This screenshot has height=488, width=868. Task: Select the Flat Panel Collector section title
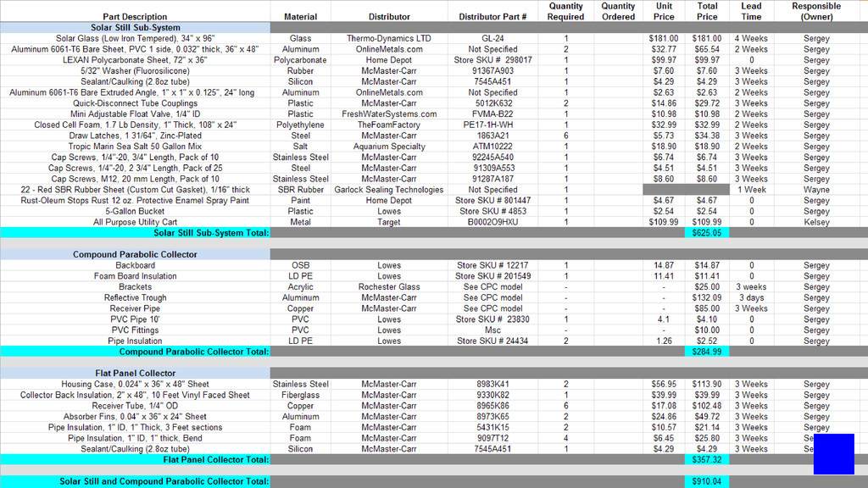click(x=135, y=374)
